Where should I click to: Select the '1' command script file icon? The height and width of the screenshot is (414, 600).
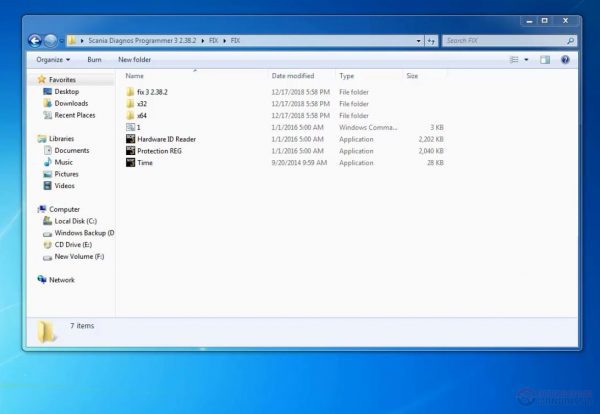pyautogui.click(x=130, y=127)
